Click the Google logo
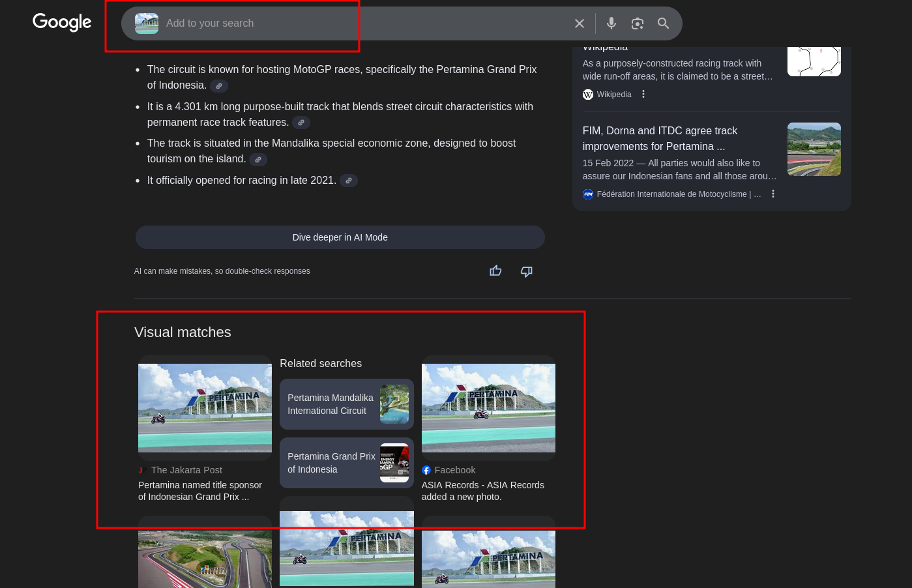 tap(61, 22)
